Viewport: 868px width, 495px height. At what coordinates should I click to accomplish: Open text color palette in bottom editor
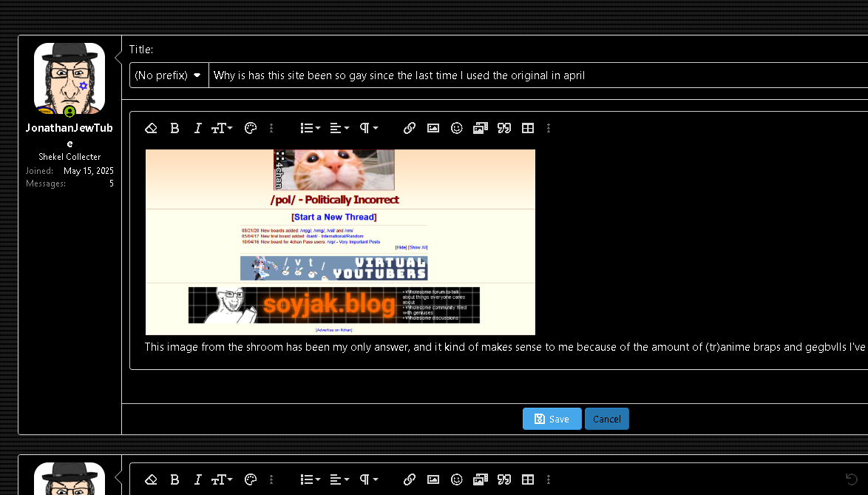point(251,479)
